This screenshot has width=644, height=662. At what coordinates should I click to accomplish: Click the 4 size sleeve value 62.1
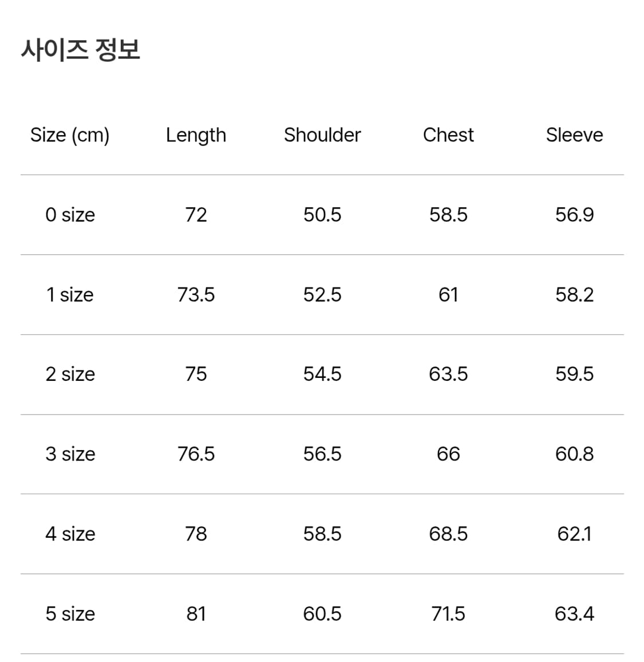pyautogui.click(x=574, y=534)
